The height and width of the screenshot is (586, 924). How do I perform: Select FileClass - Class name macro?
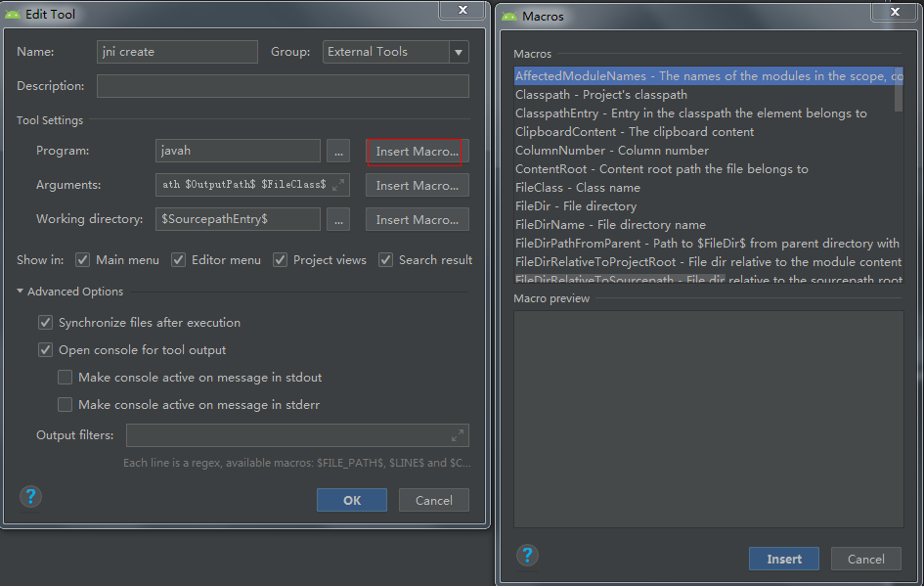click(708, 188)
